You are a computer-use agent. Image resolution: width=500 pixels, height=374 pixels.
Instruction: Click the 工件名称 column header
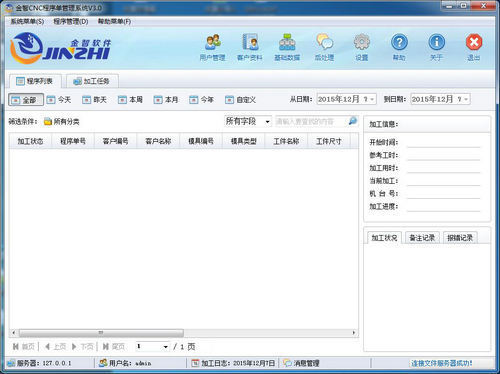click(x=286, y=141)
